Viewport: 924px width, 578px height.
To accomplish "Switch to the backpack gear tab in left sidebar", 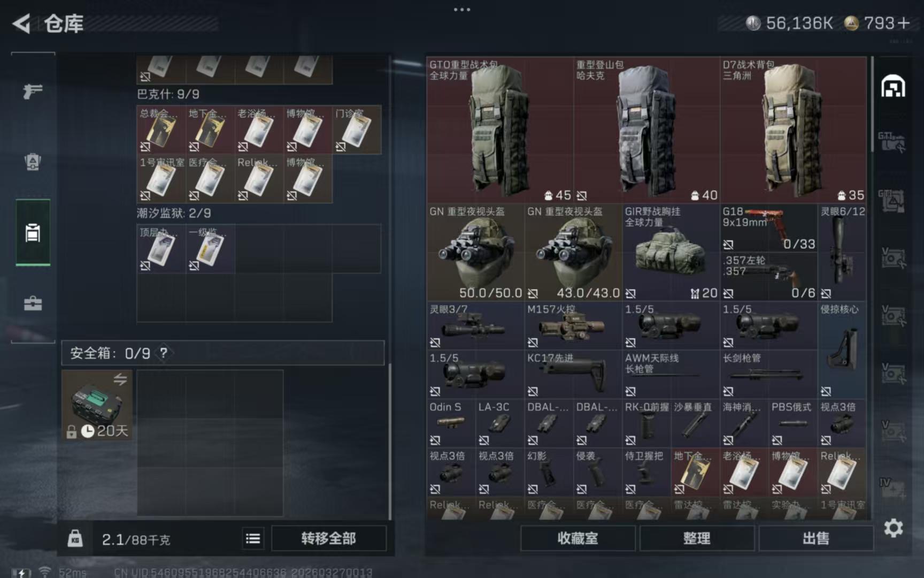I will coord(33,161).
